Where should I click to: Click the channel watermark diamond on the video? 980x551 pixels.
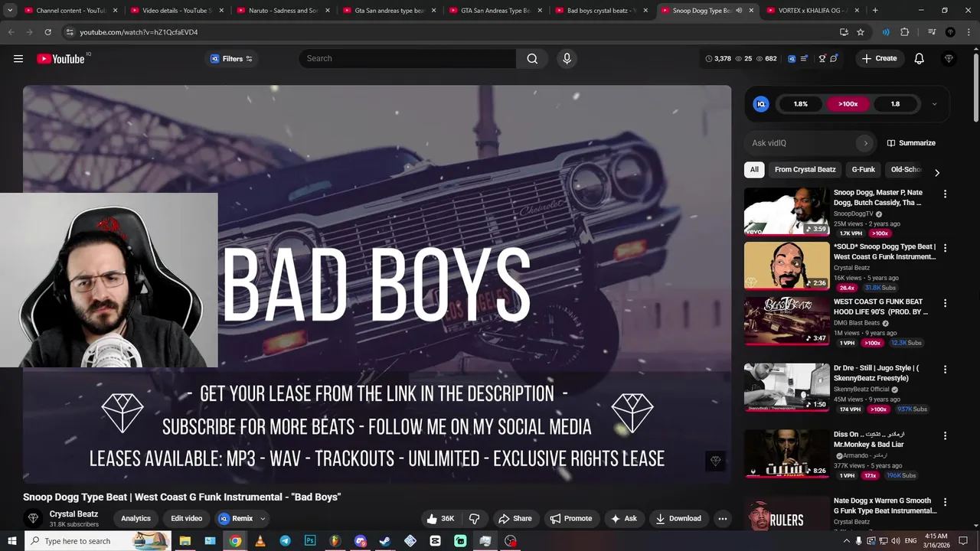pos(715,461)
